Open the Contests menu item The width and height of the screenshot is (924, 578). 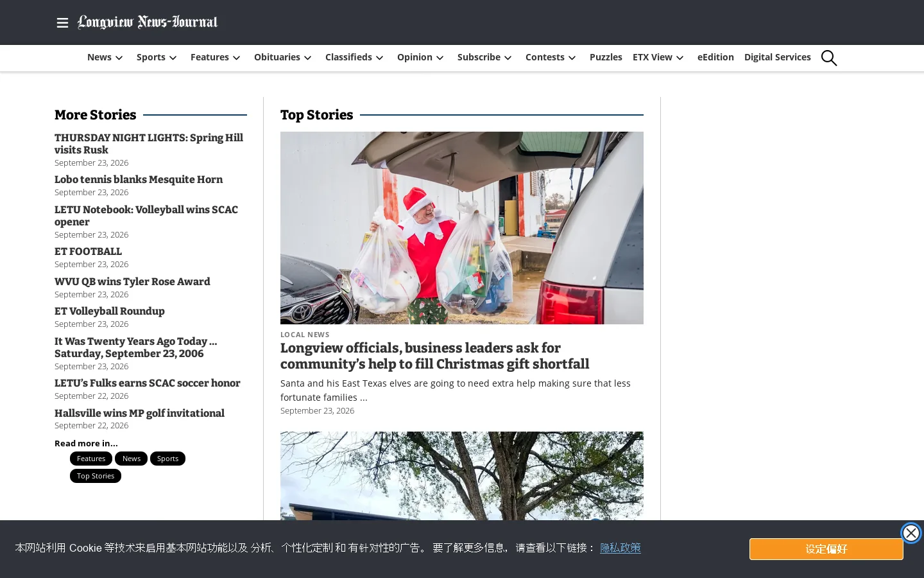tap(545, 57)
